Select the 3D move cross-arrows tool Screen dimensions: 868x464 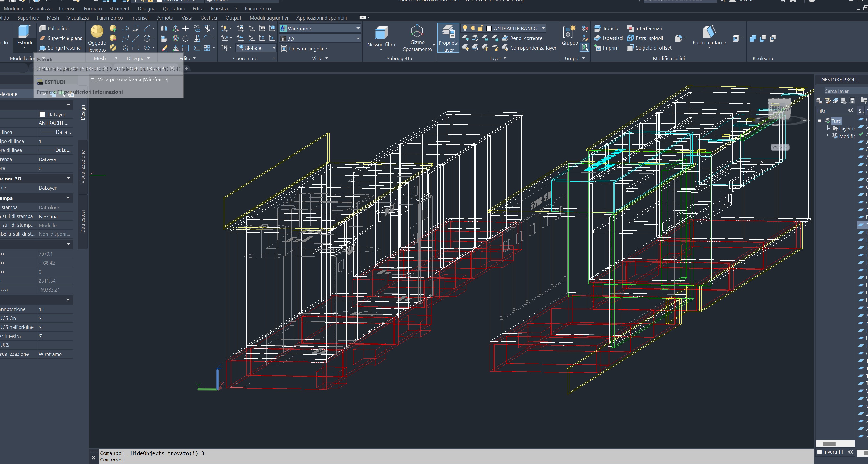185,29
